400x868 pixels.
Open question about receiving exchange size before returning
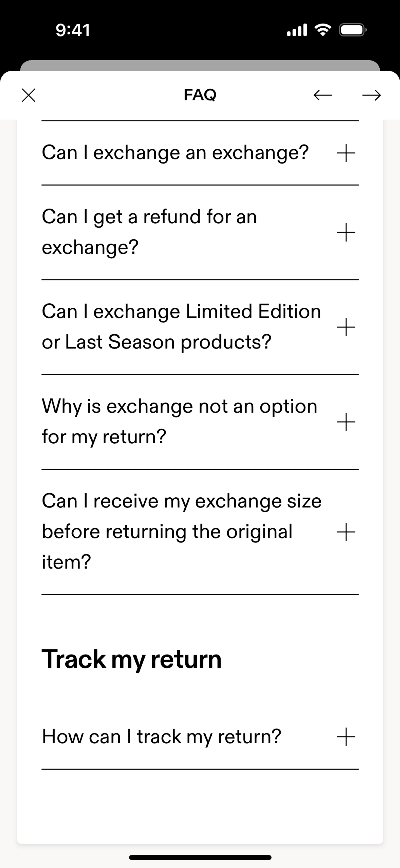click(181, 531)
